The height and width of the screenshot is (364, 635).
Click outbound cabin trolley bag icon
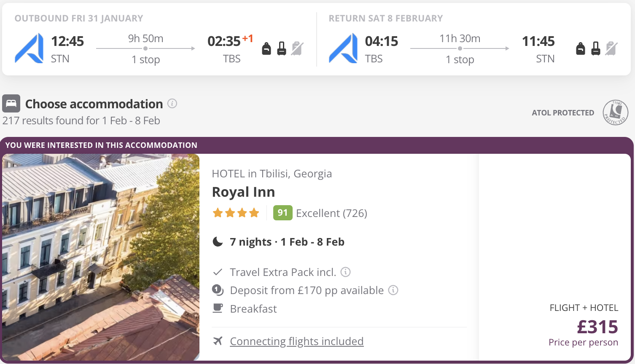pos(282,48)
